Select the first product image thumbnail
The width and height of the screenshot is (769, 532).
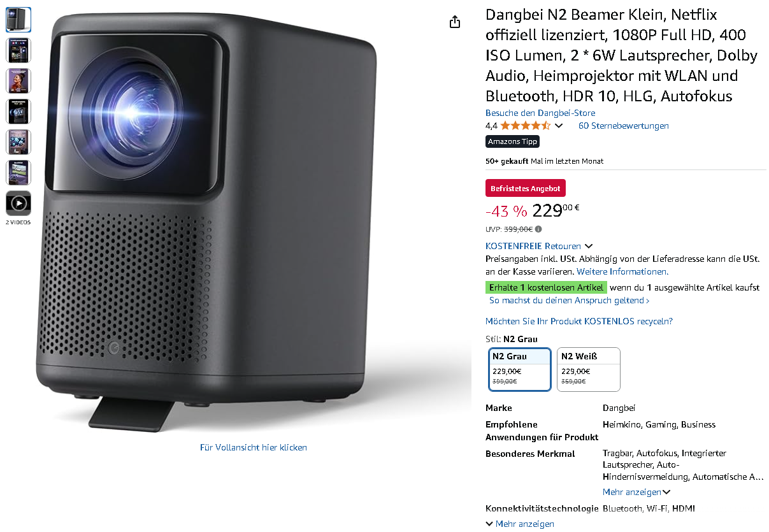(18, 20)
